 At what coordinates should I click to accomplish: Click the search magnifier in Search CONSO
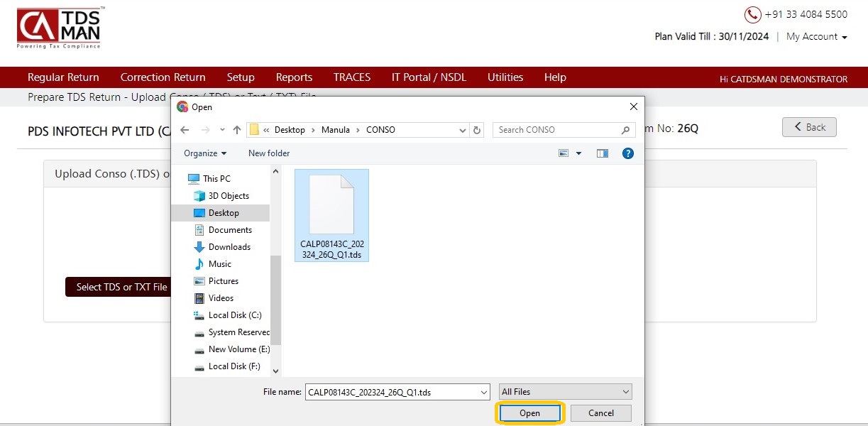point(625,130)
